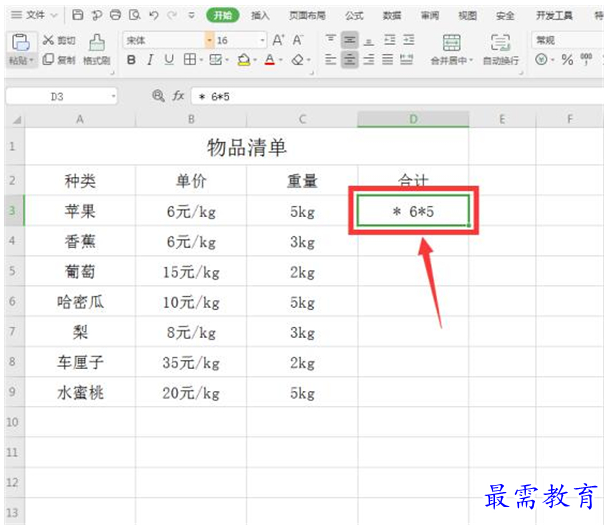Toggle center horizontal alignment
This screenshot has width=606, height=528.
coord(349,60)
